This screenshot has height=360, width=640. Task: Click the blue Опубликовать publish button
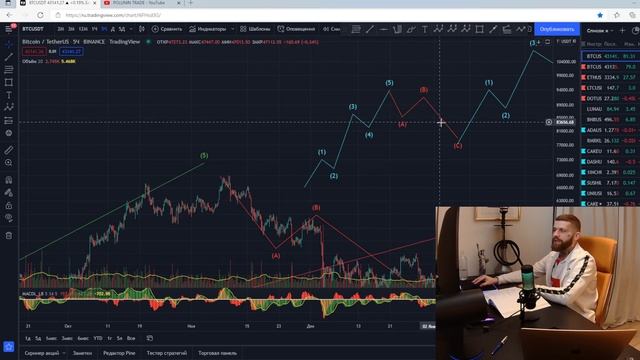557,29
